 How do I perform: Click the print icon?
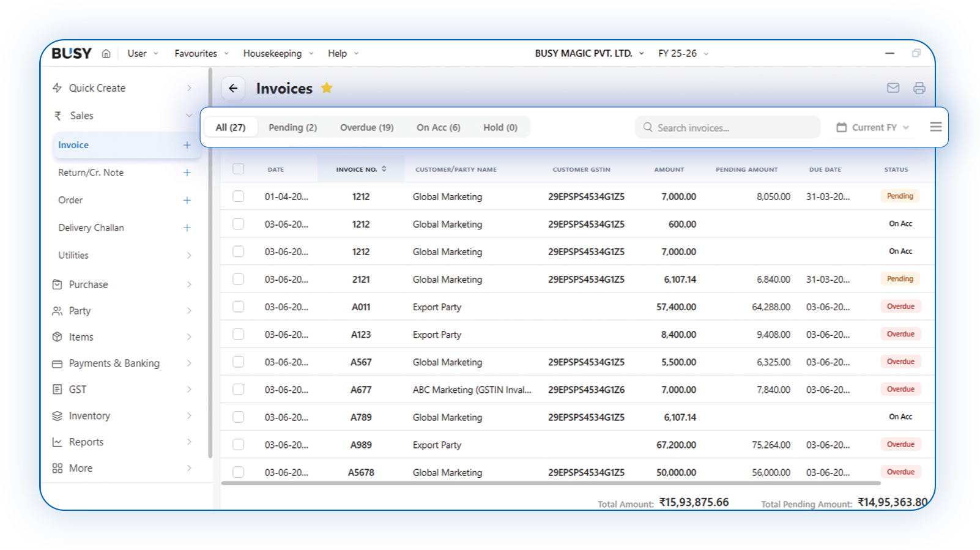tap(919, 88)
